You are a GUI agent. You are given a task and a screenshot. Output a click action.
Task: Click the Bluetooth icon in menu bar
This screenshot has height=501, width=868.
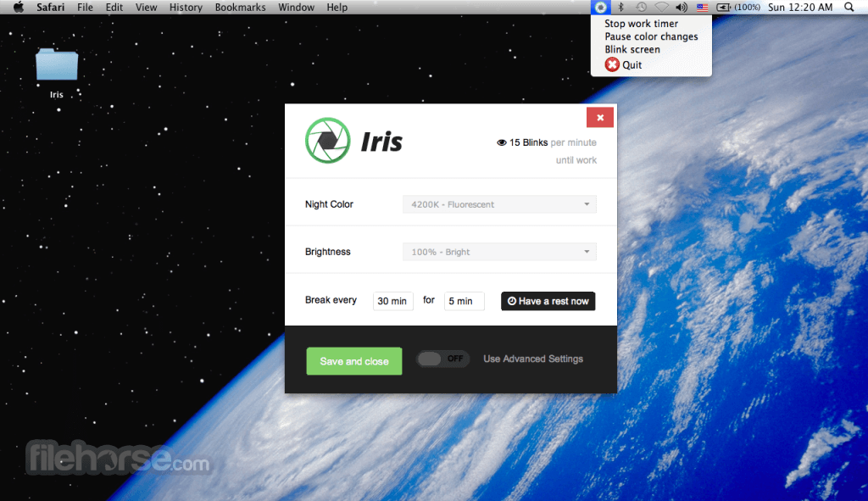click(x=621, y=7)
